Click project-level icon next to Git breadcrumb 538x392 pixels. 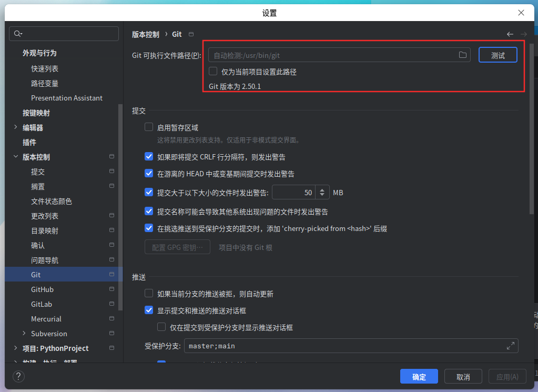191,34
